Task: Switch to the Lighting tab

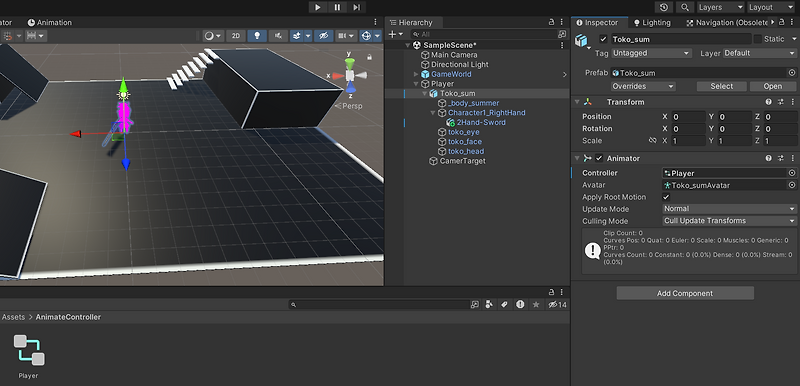Action: tap(652, 22)
